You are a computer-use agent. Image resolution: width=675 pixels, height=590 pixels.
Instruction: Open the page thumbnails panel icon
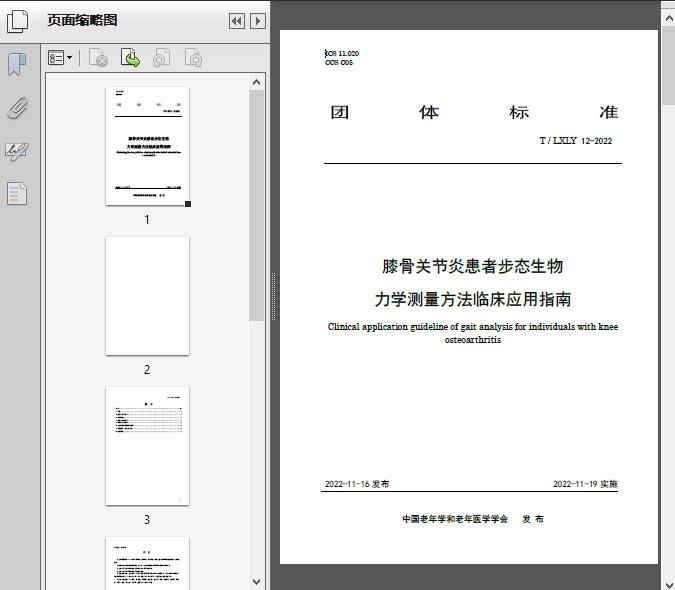(x=18, y=21)
